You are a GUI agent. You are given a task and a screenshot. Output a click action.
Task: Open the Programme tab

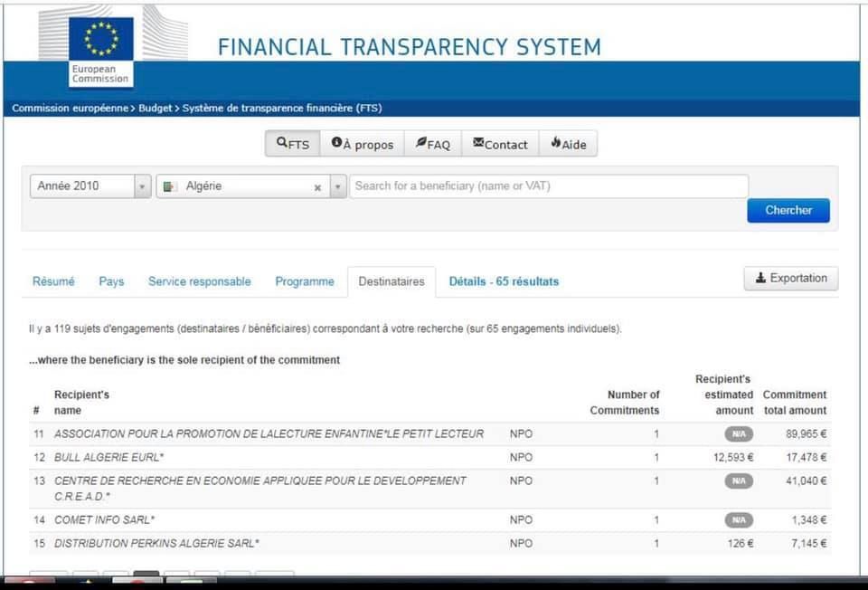pos(305,281)
